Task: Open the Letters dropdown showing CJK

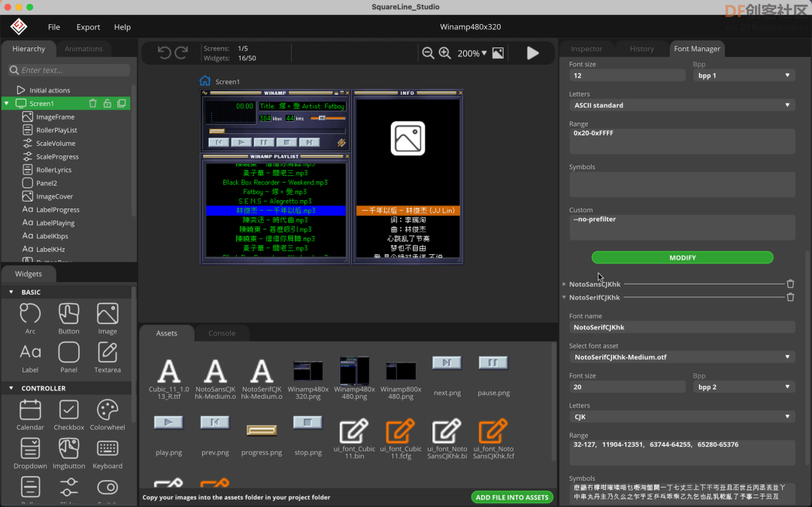Action: (682, 417)
